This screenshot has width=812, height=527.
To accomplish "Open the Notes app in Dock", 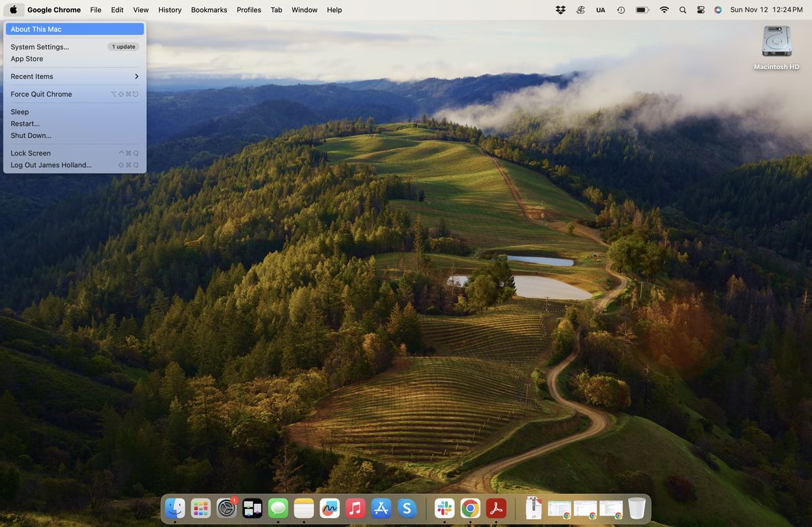I will pyautogui.click(x=304, y=508).
